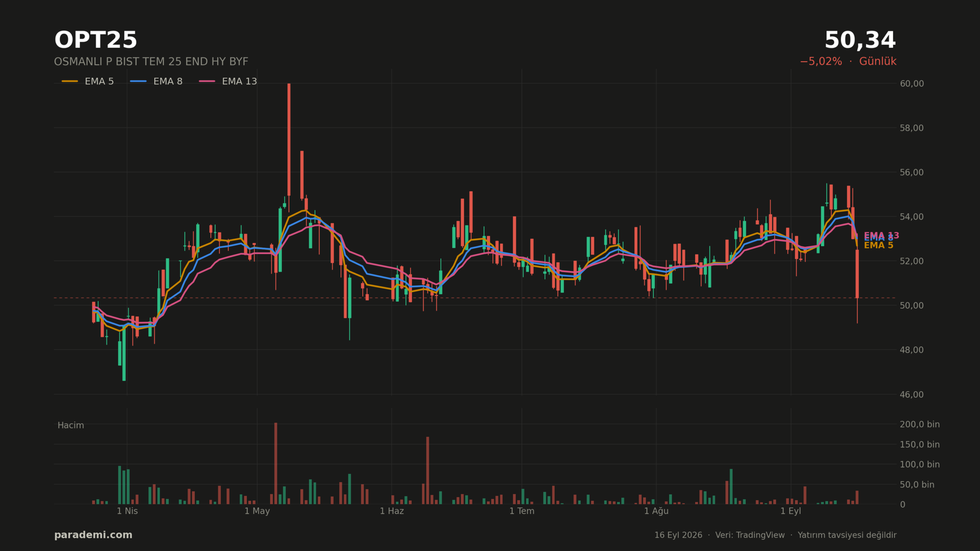Open the parademi.com footer link
The height and width of the screenshot is (551, 980).
click(93, 535)
